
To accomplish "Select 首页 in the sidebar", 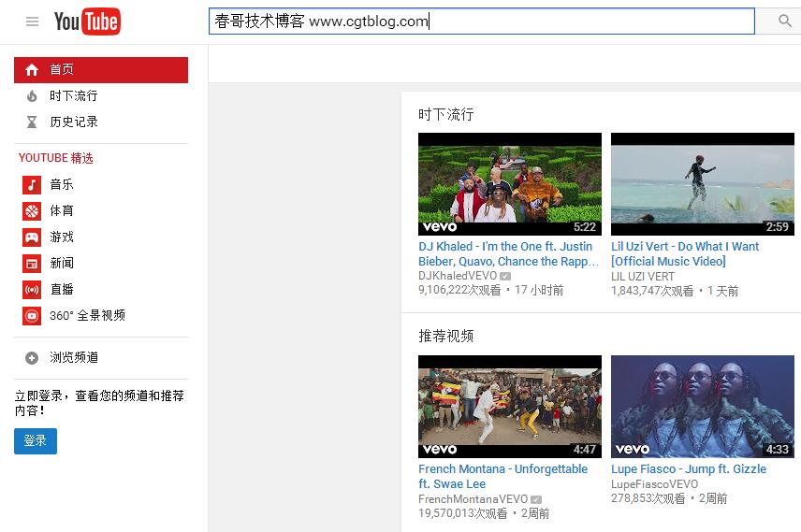I will [x=101, y=70].
